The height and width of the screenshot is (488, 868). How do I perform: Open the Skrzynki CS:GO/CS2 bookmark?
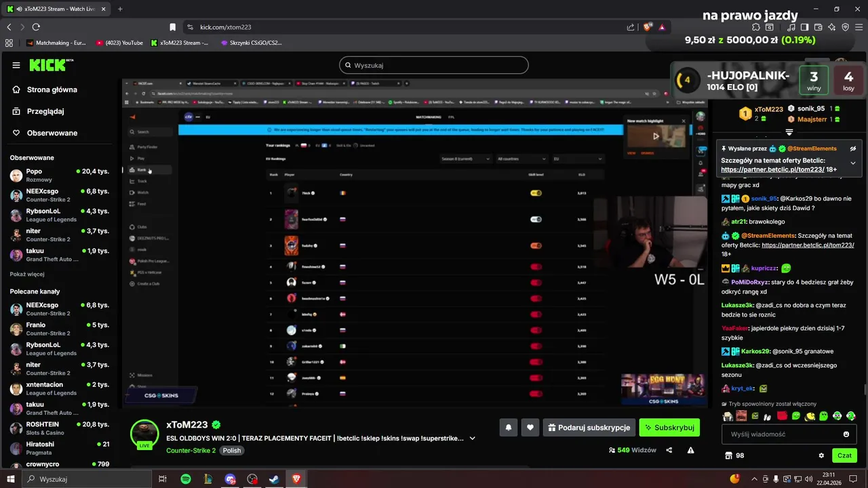coord(251,43)
